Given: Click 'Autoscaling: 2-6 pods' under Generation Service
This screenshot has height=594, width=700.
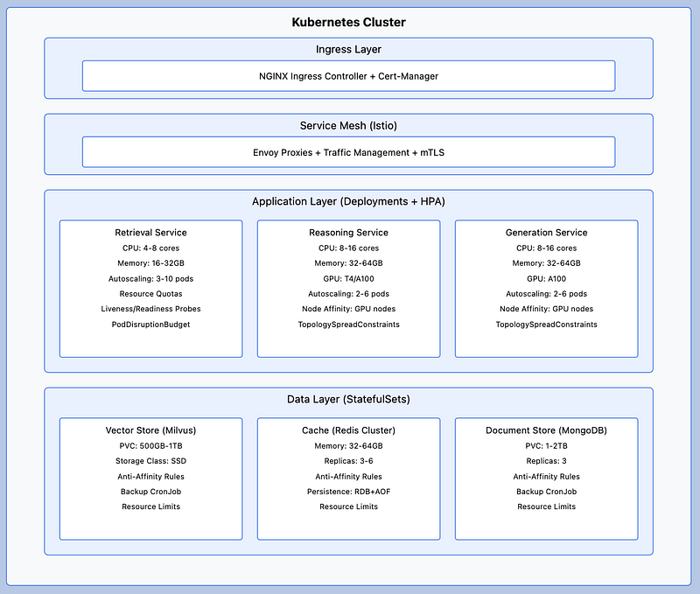Looking at the screenshot, I should [x=546, y=294].
